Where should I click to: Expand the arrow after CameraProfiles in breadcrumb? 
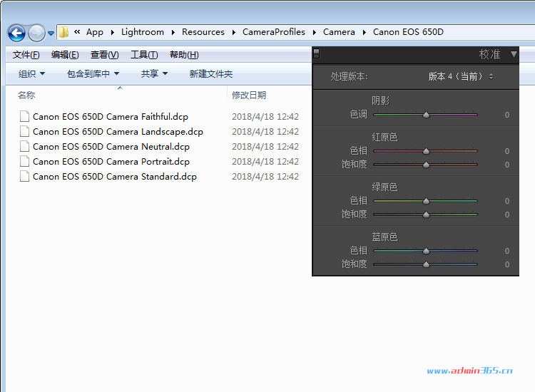(315, 32)
